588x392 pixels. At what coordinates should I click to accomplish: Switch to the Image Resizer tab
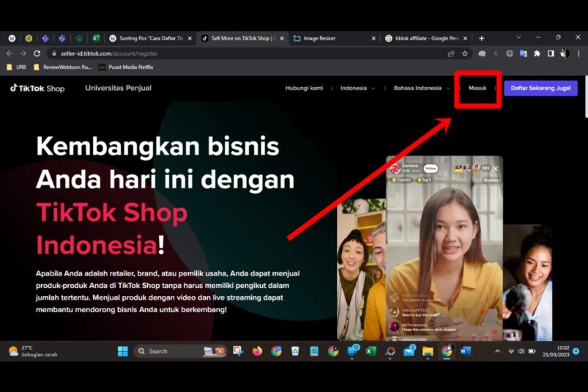pos(334,38)
